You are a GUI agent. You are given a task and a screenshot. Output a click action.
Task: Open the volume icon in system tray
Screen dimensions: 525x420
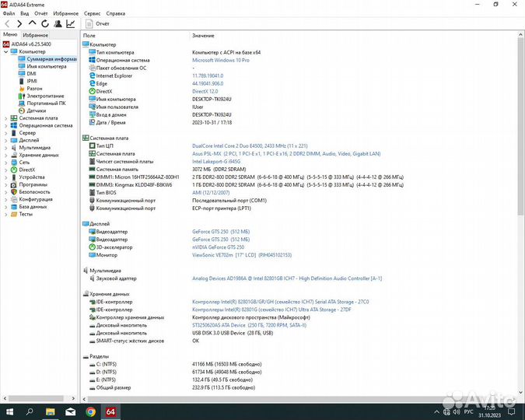pos(457,411)
